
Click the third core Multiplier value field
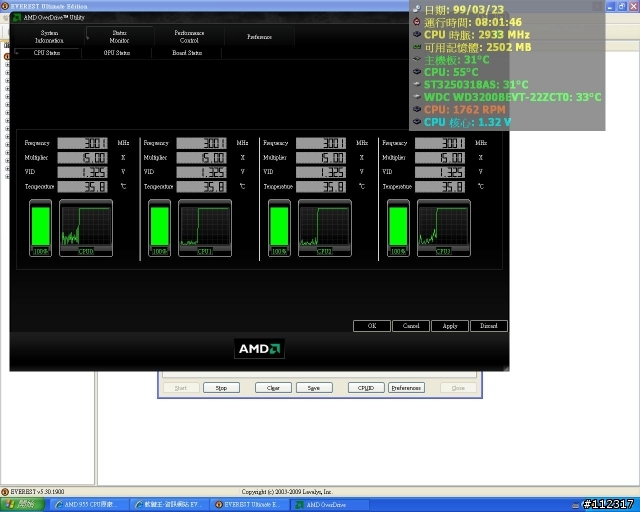tap(321, 158)
